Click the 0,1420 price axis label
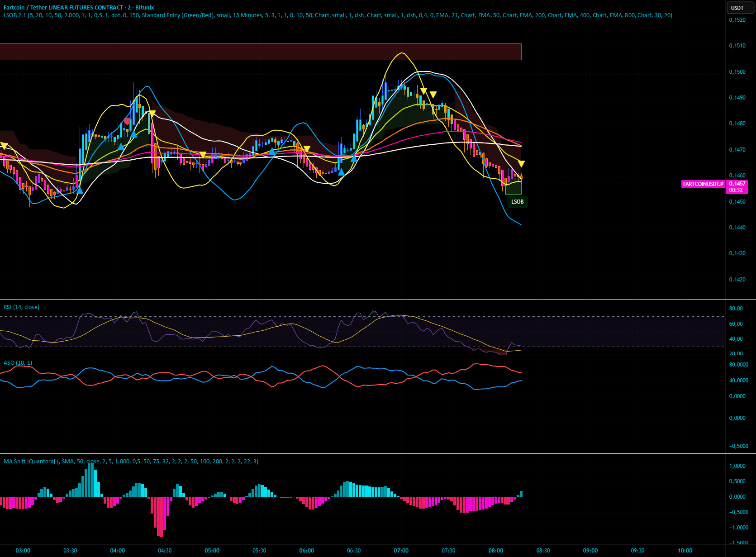This screenshot has width=756, height=557. point(737,280)
